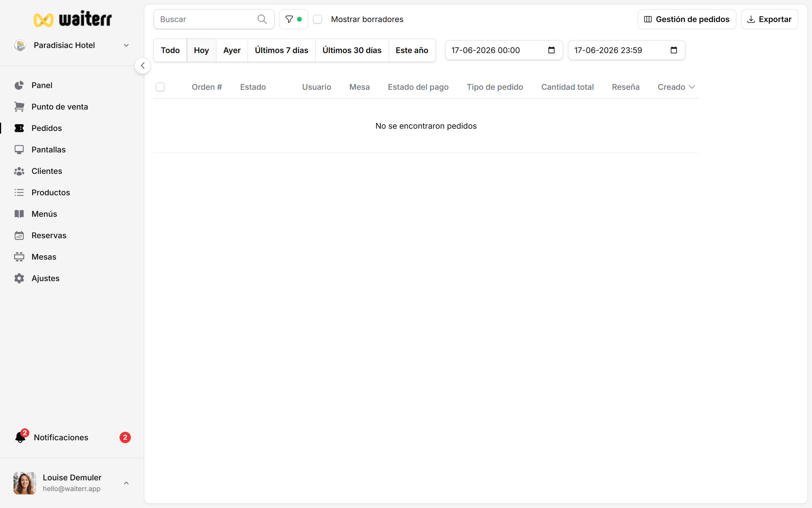The image size is (812, 508).
Task: Select the Ayer date range tab
Action: (232, 50)
